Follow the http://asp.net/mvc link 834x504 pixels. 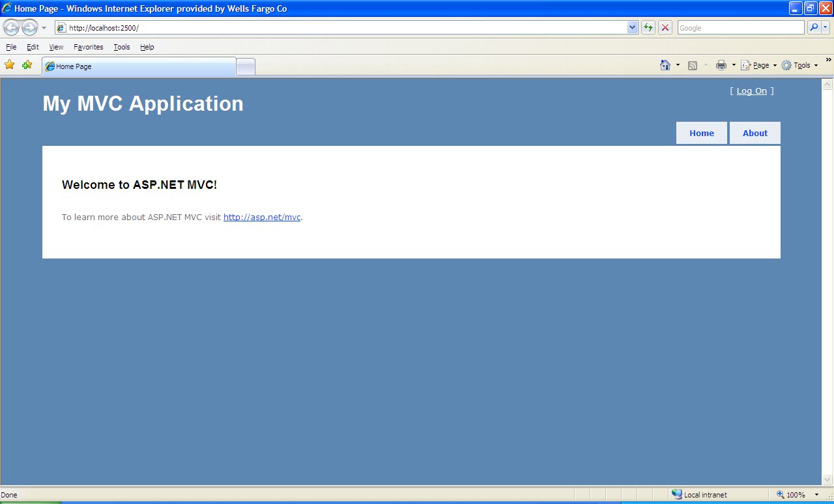pos(262,217)
